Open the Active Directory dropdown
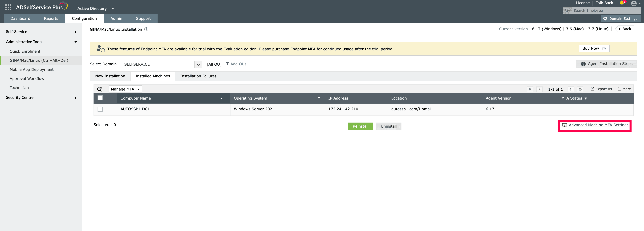Image resolution: width=644 pixels, height=231 pixels. tap(96, 9)
